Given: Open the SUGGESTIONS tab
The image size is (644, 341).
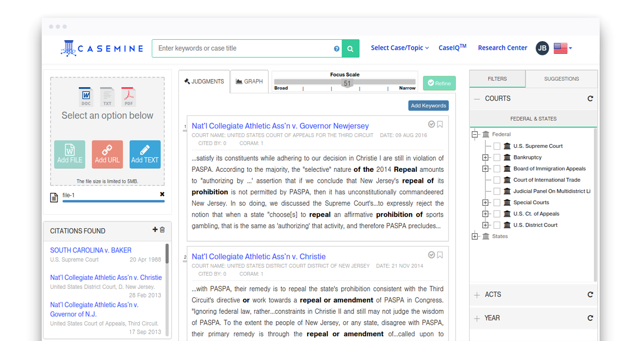Looking at the screenshot, I should click(x=561, y=79).
